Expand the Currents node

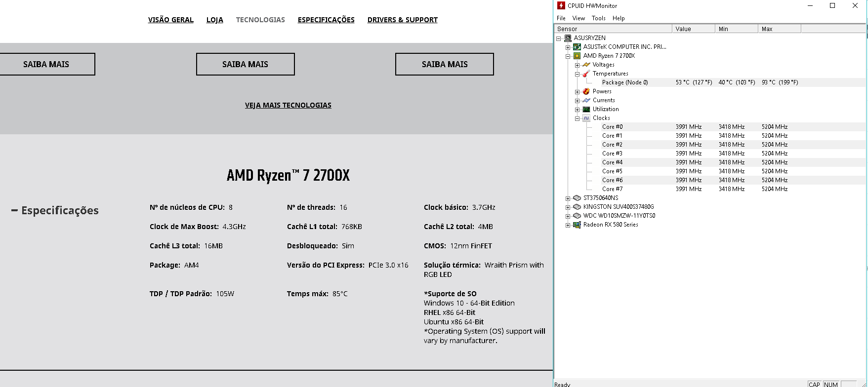point(577,101)
